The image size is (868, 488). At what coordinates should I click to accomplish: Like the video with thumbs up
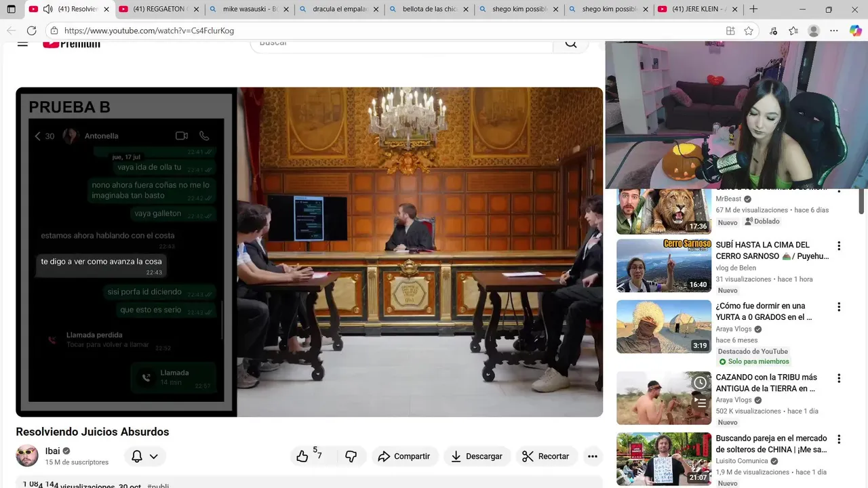click(310, 456)
